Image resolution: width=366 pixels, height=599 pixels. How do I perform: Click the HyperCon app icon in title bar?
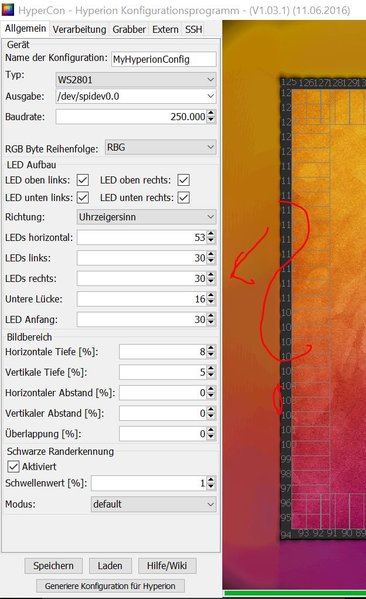coord(7,9)
